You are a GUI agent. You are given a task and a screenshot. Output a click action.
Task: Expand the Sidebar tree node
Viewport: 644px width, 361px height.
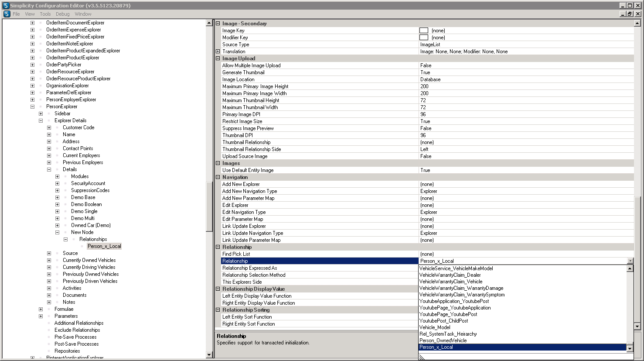tap(41, 113)
